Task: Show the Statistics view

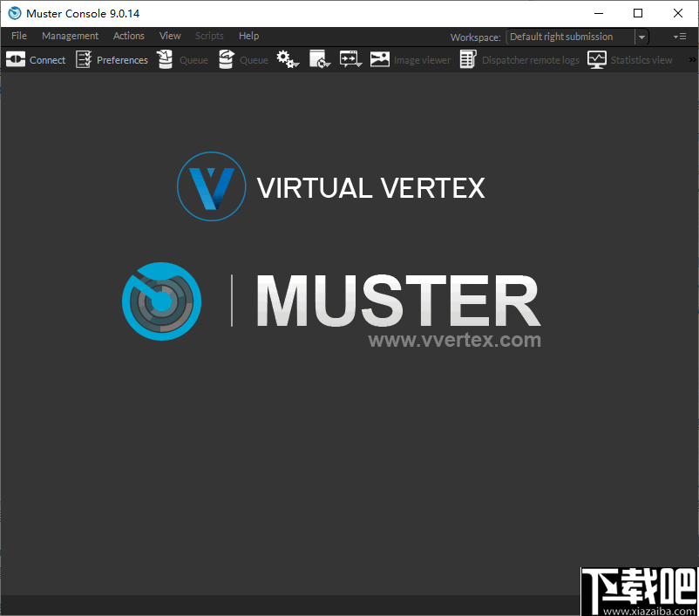Action: tap(630, 59)
